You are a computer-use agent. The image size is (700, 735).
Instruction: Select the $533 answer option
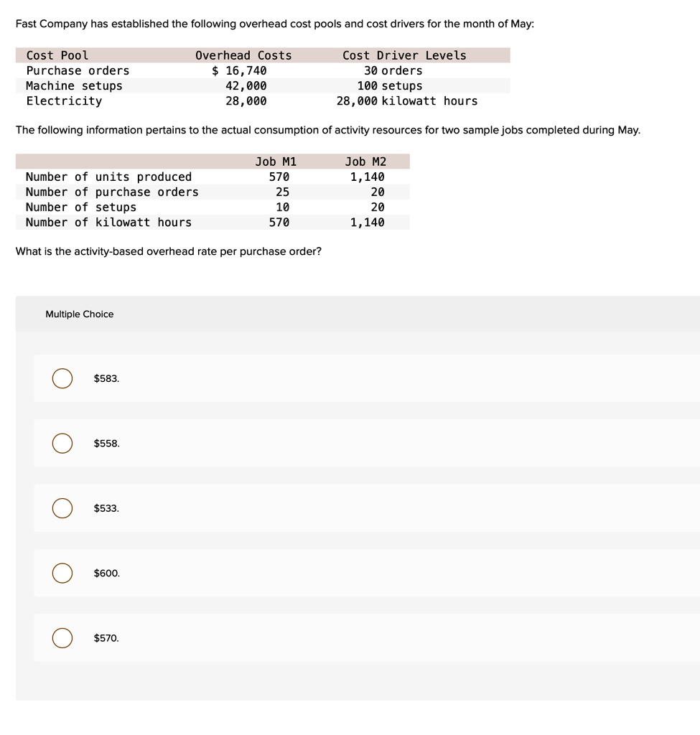(x=62, y=508)
